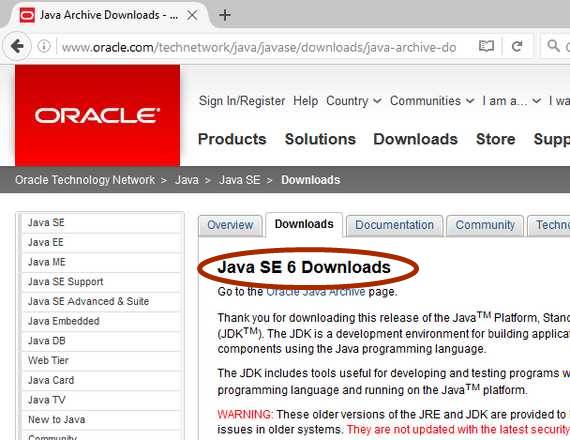
Task: Switch to the Community tab
Action: pyautogui.click(x=485, y=225)
